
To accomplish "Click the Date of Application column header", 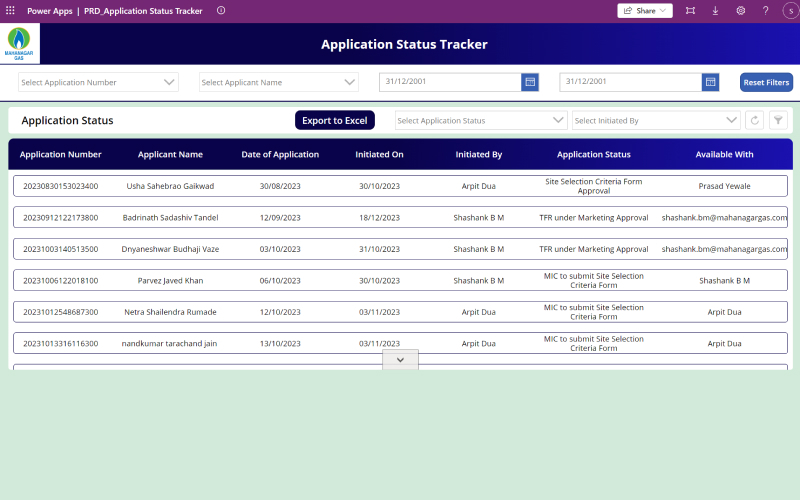I will point(280,155).
